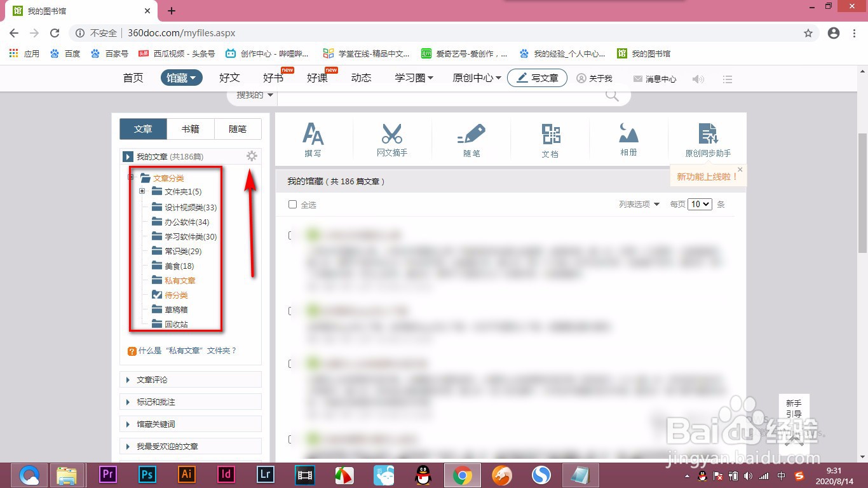Click the 写文章 button
The width and height of the screenshot is (868, 488).
click(537, 77)
